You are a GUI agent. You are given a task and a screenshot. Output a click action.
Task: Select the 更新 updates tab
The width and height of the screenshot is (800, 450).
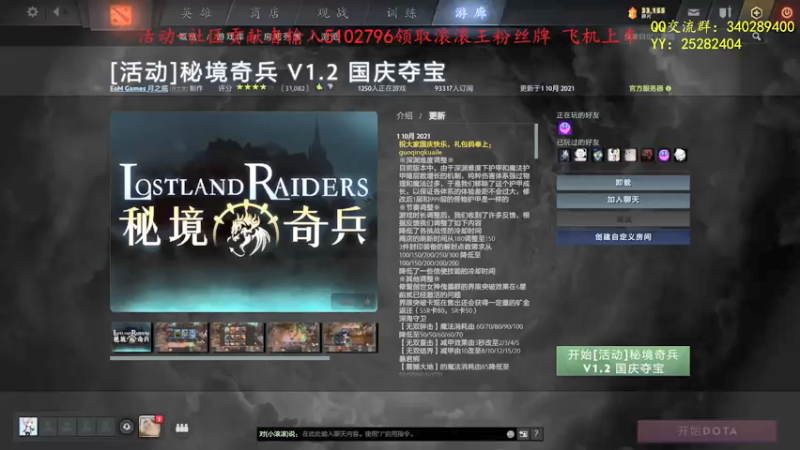[437, 116]
